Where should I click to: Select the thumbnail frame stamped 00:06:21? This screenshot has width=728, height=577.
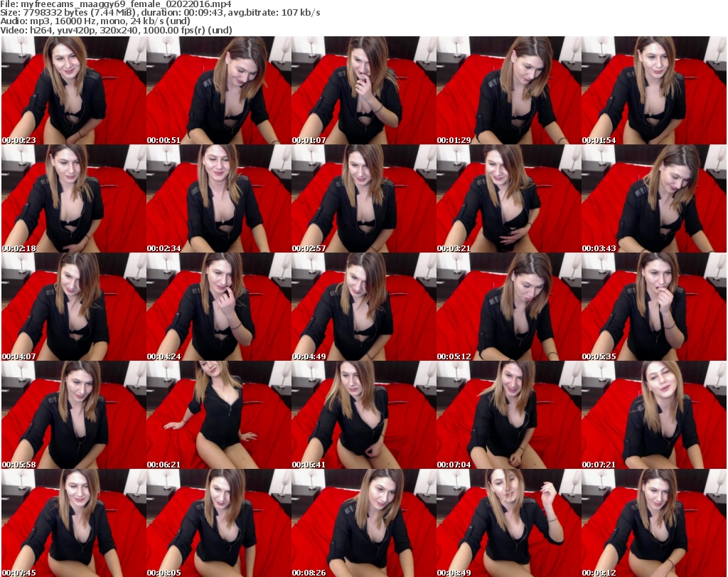pyautogui.click(x=219, y=415)
